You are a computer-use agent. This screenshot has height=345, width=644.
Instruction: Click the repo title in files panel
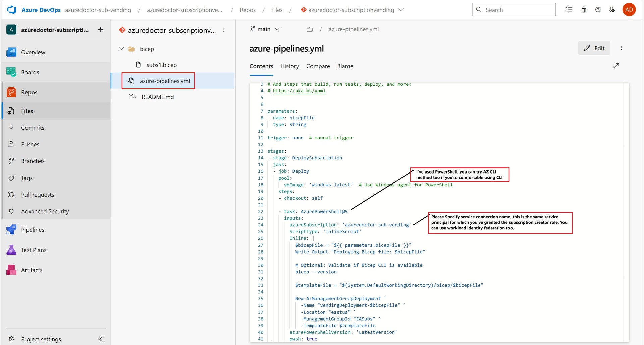pyautogui.click(x=172, y=30)
